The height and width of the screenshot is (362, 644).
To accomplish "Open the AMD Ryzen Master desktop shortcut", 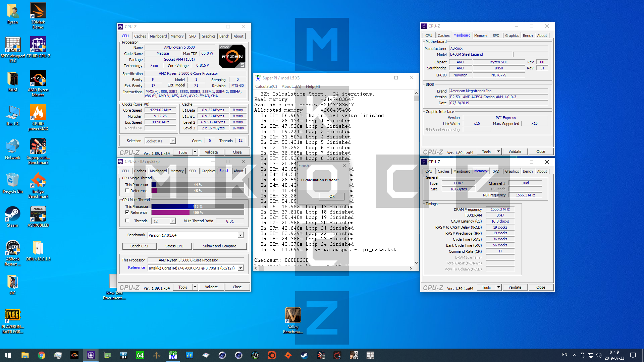I will pos(38,84).
